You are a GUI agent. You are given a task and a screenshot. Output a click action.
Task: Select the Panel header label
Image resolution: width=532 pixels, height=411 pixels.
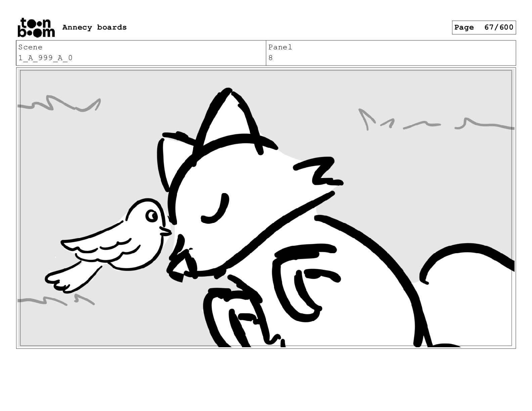(280, 47)
